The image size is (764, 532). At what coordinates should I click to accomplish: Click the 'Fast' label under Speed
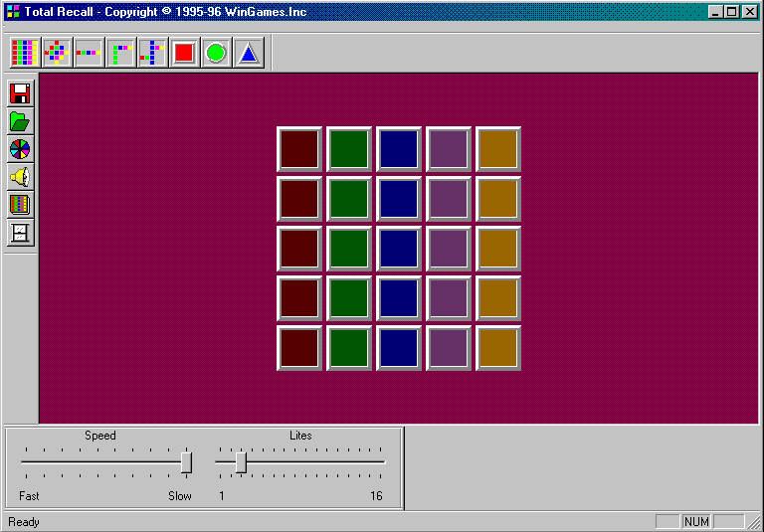tap(29, 496)
